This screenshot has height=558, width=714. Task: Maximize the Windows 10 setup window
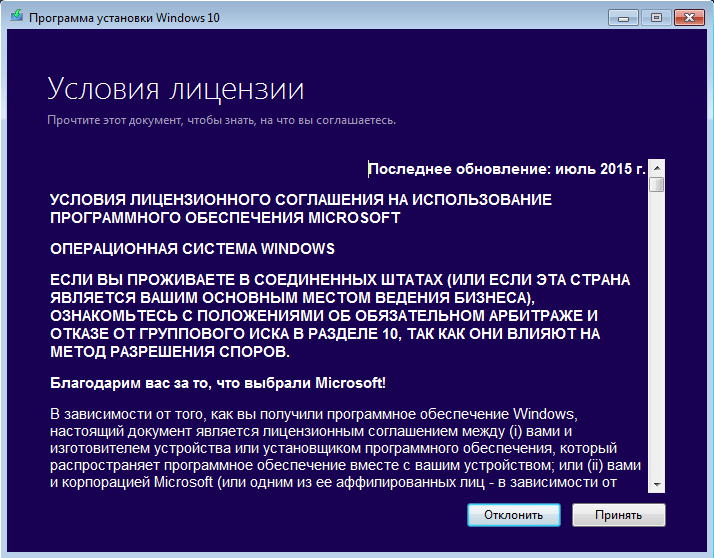click(656, 18)
